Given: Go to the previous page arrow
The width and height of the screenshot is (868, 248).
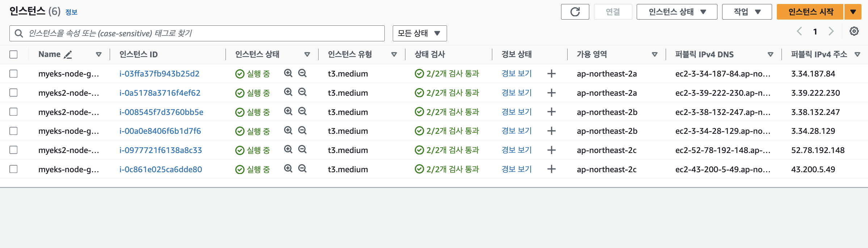Looking at the screenshot, I should click(x=799, y=32).
